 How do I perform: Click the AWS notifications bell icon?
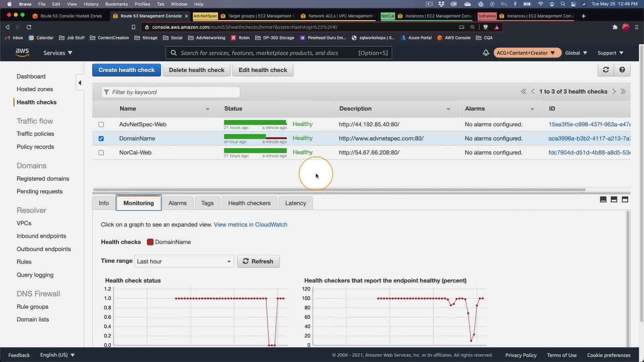click(486, 53)
